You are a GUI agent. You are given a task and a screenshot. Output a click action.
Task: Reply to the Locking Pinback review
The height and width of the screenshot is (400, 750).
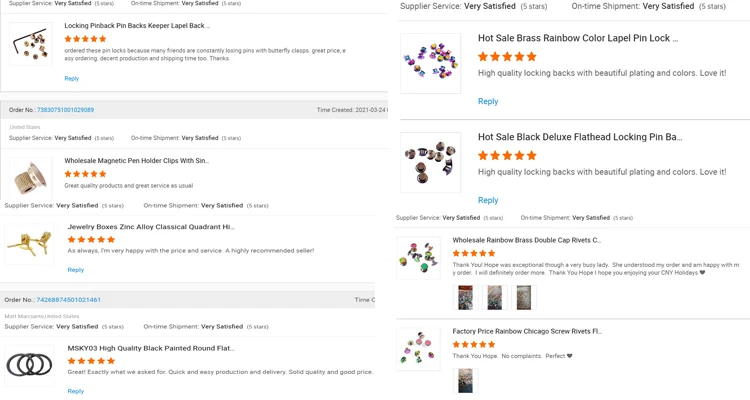click(72, 78)
